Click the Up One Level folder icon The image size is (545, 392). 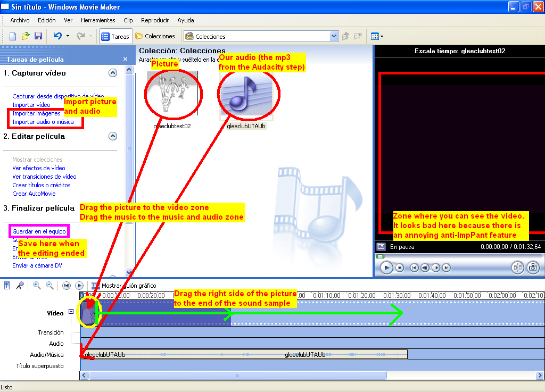coord(345,36)
